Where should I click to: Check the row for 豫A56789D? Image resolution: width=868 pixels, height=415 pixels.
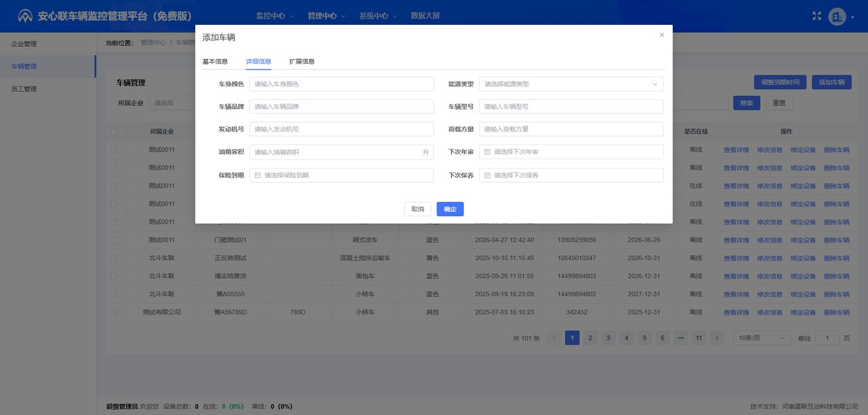coord(113,312)
